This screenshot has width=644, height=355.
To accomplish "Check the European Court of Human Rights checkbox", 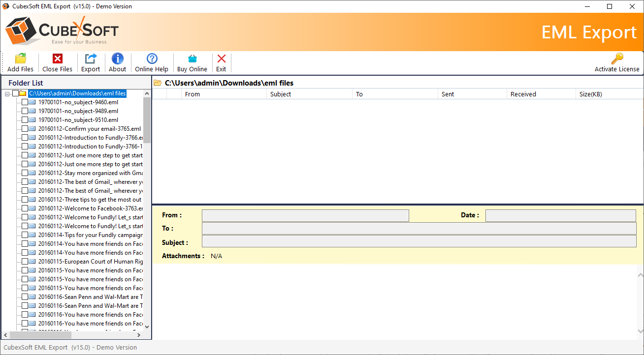I will [25, 262].
